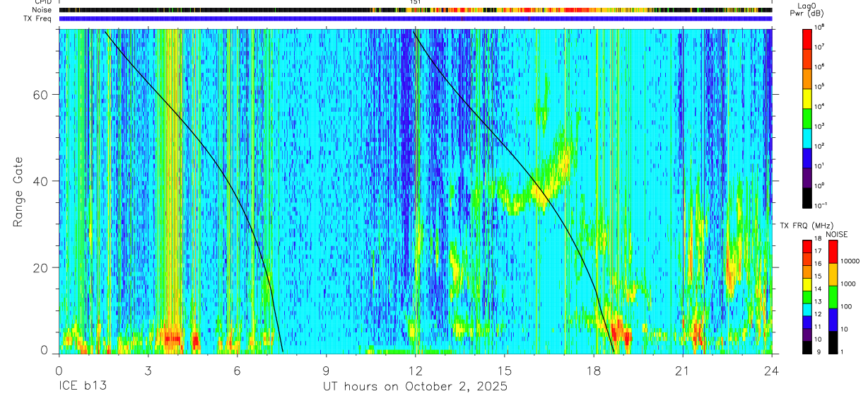
Task: Click the TX FRQ legend label '11'
Action: [x=819, y=327]
